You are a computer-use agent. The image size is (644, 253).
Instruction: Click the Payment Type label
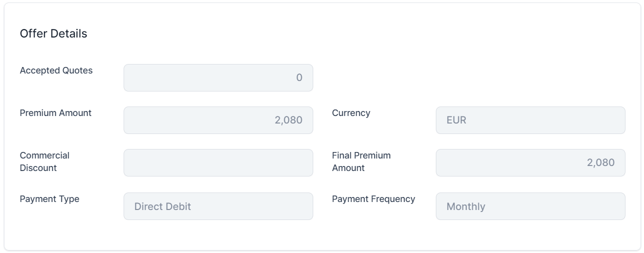pos(50,199)
